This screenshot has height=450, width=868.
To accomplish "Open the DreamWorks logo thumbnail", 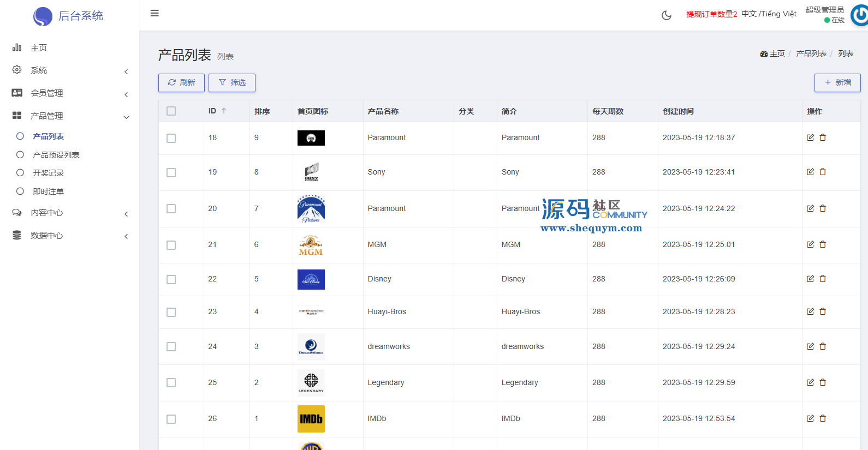I will point(311,347).
